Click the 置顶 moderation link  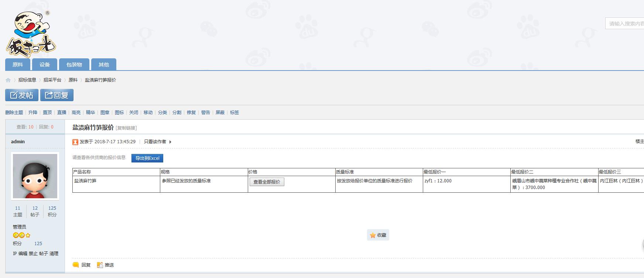47,113
